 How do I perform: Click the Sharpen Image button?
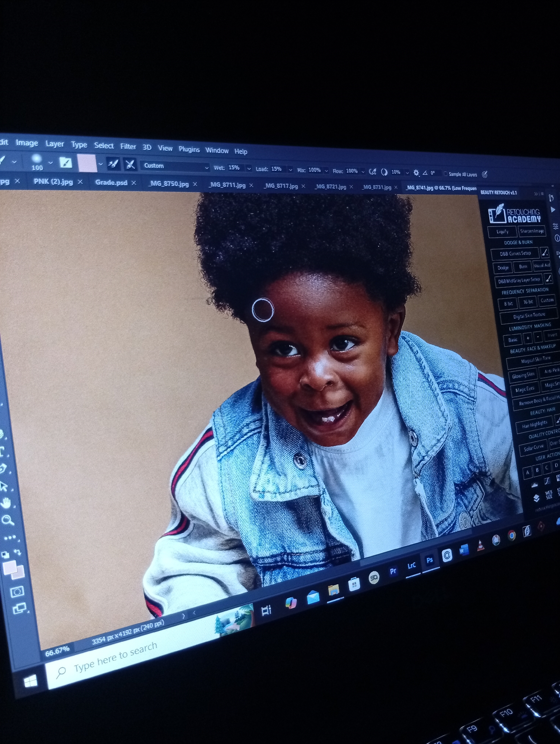(532, 231)
